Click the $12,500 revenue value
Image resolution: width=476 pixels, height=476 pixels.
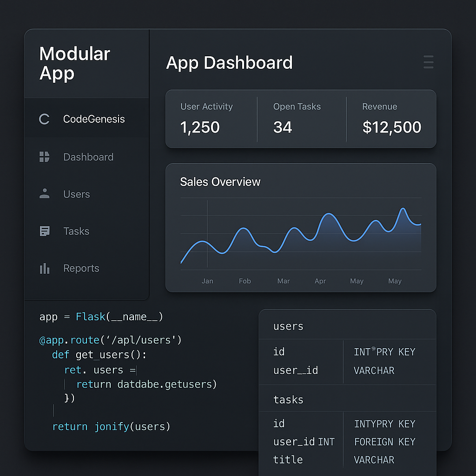[x=392, y=127]
